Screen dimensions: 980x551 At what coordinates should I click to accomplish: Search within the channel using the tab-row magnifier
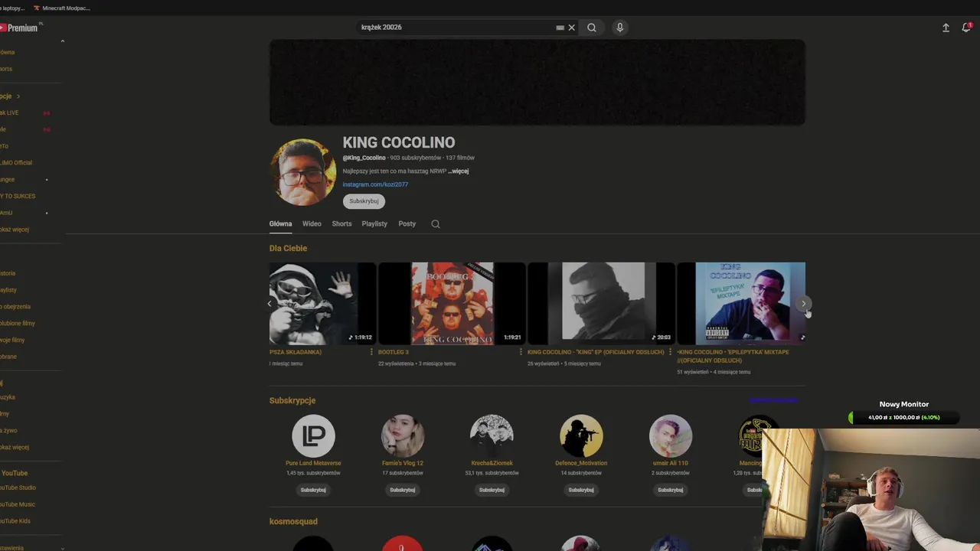436,224
